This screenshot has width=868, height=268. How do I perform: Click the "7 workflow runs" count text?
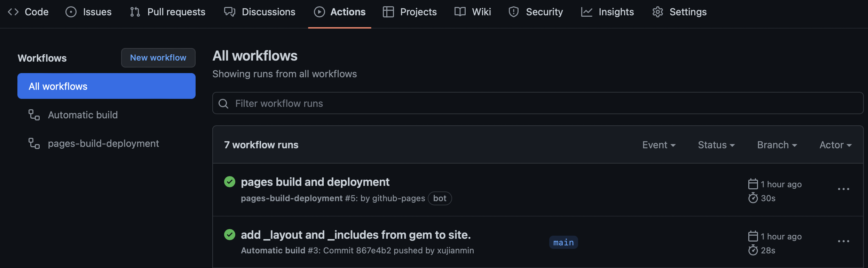pyautogui.click(x=261, y=145)
